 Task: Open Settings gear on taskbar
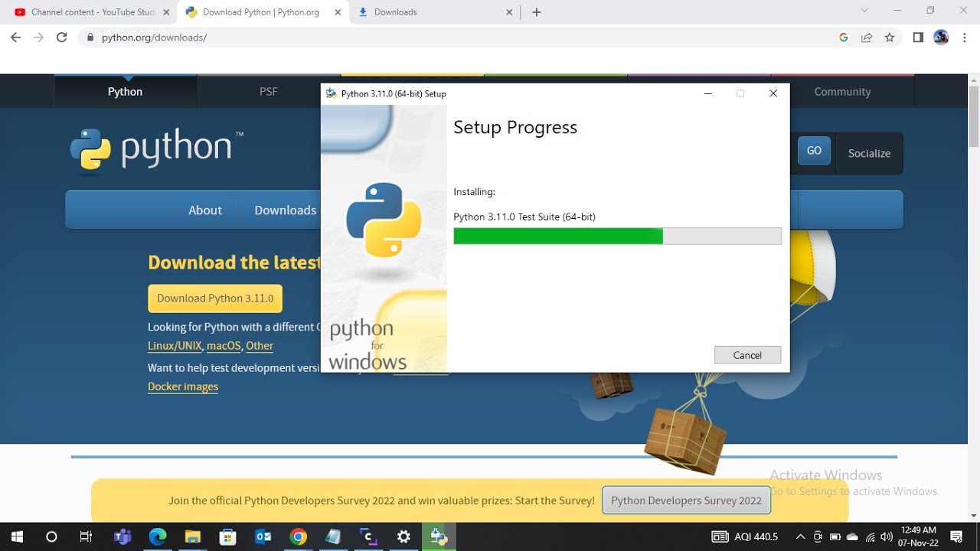point(403,536)
